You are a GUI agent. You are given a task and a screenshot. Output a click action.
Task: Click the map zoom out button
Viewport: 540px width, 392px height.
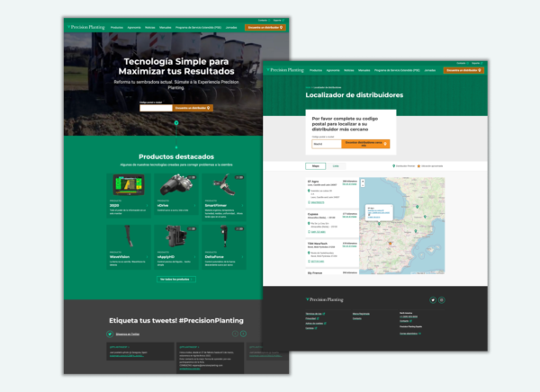[x=363, y=185]
